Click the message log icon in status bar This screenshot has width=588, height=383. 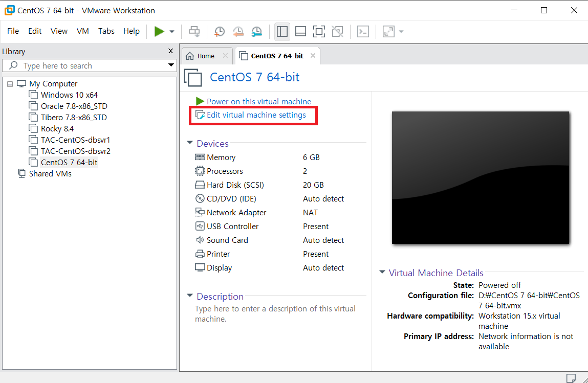(571, 378)
